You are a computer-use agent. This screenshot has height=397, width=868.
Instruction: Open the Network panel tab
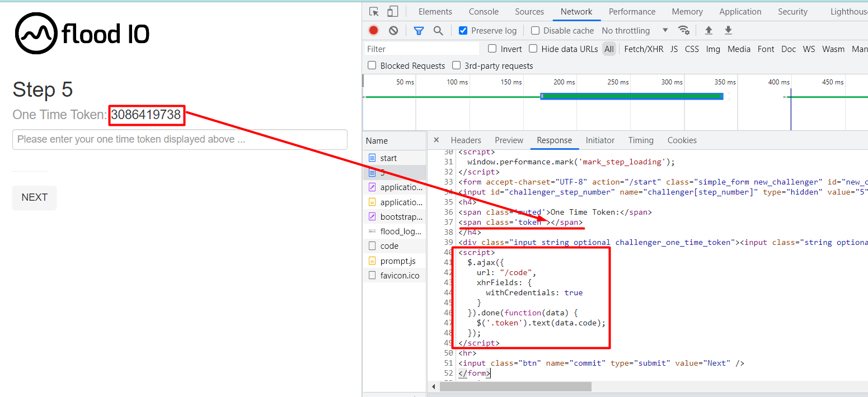pos(576,12)
